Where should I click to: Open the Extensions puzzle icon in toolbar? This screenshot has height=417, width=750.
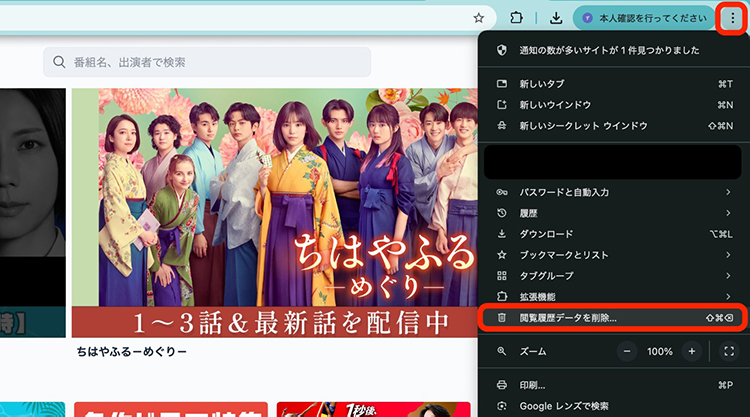click(516, 18)
